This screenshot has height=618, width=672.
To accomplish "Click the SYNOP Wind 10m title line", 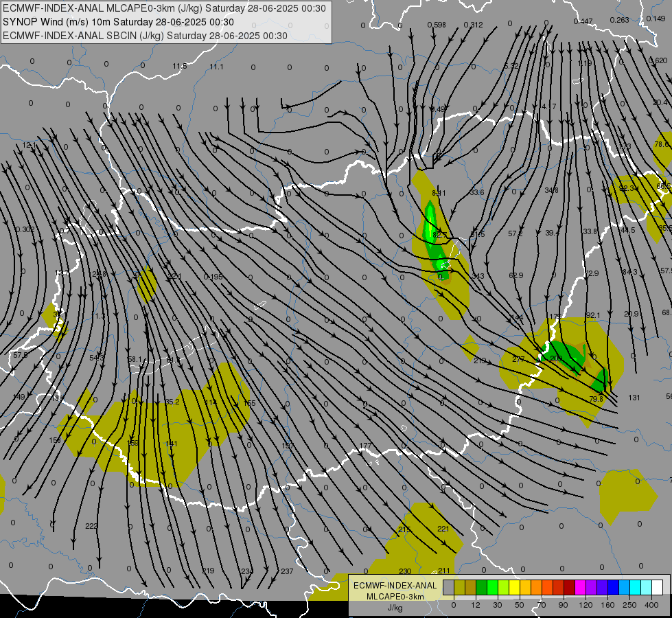I will (x=118, y=22).
